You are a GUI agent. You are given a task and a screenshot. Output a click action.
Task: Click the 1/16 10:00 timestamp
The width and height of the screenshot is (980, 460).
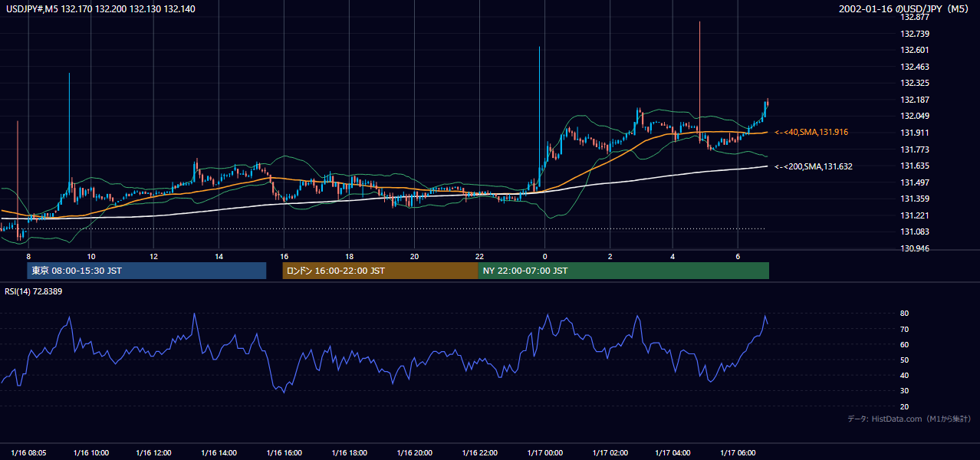91,452
